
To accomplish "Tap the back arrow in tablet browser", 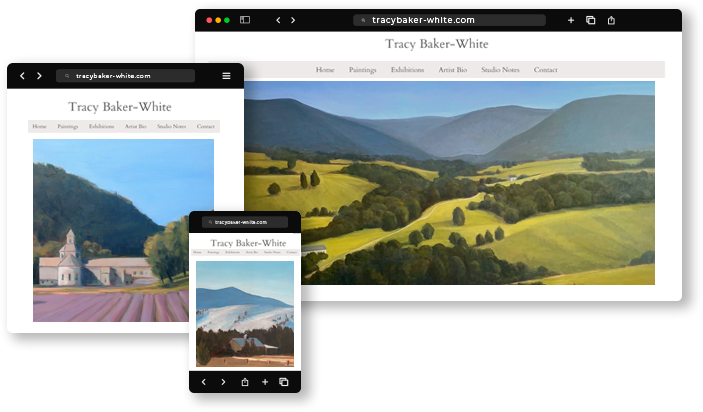I will 22,76.
